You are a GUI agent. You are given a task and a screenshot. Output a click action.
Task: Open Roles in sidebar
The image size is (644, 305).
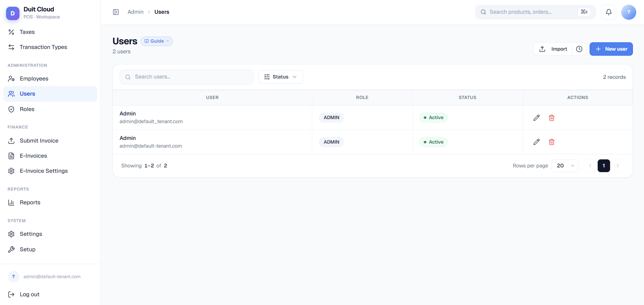tap(50, 109)
